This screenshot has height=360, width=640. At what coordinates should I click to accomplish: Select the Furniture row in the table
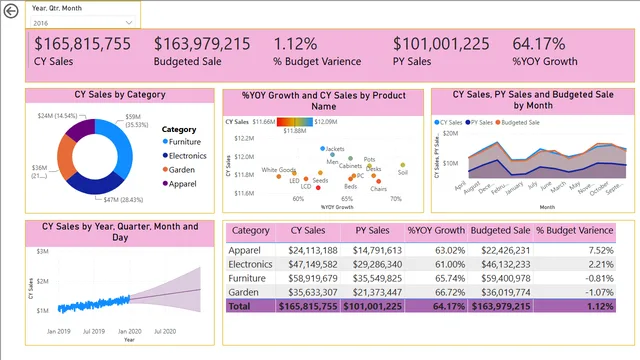click(421, 278)
